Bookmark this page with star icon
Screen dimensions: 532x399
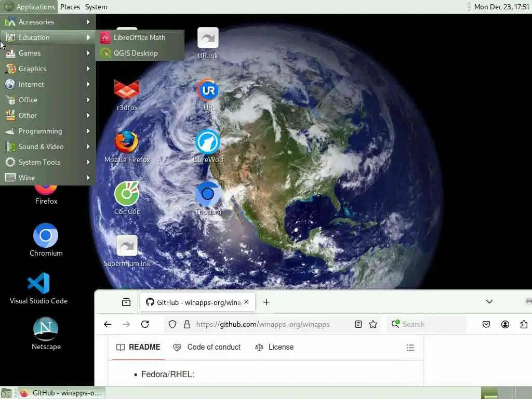(373, 324)
